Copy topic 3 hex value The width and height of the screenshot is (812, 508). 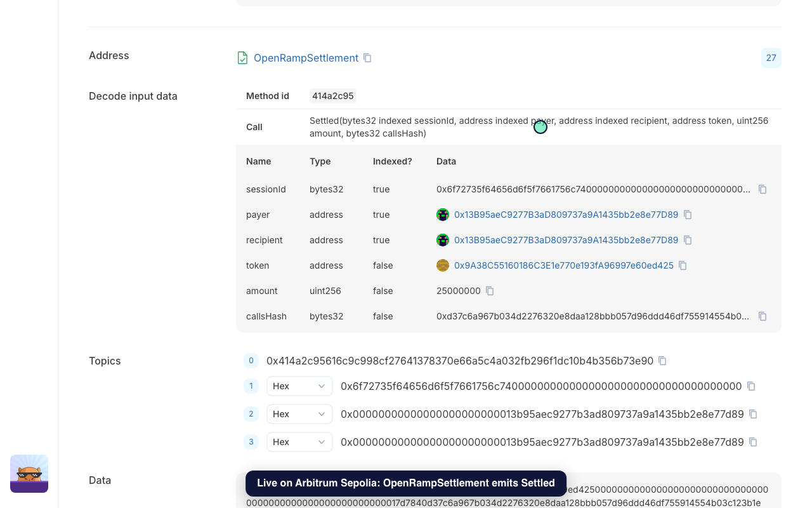(753, 442)
